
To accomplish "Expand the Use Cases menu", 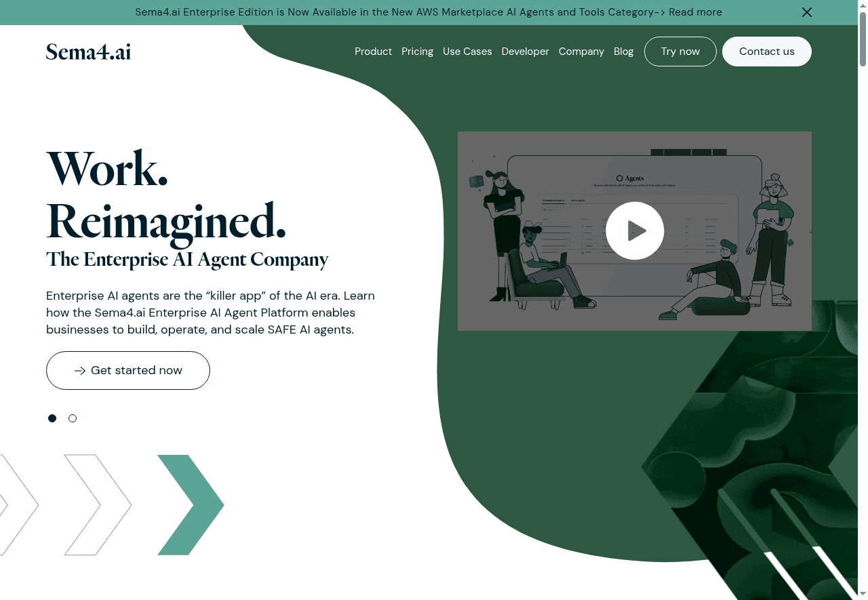I will tap(467, 52).
